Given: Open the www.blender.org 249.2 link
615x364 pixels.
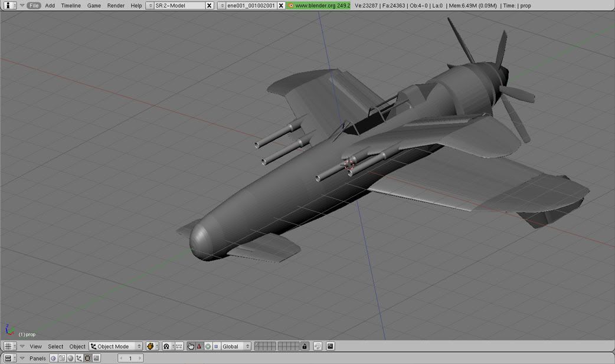Looking at the screenshot, I should point(319,5).
